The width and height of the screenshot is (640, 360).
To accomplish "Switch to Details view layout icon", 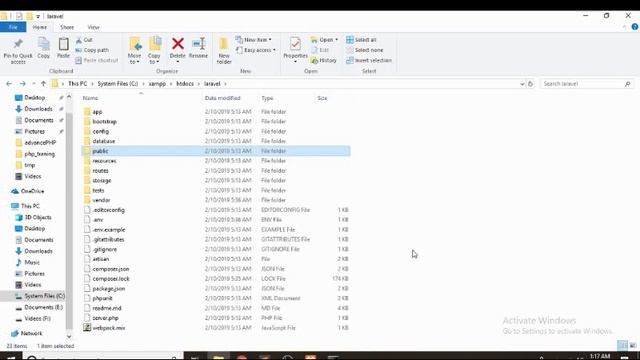I will pyautogui.click(x=622, y=346).
